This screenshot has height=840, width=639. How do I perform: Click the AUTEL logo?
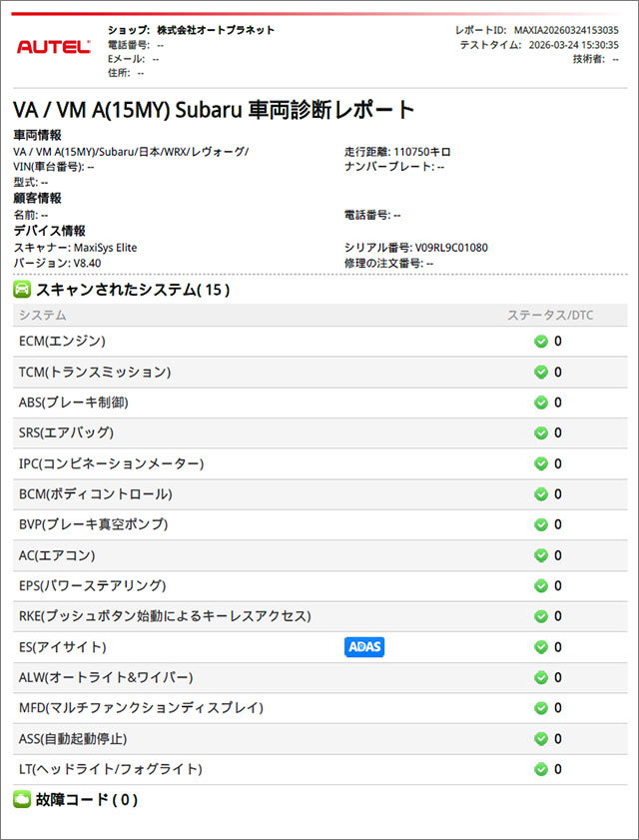point(54,47)
